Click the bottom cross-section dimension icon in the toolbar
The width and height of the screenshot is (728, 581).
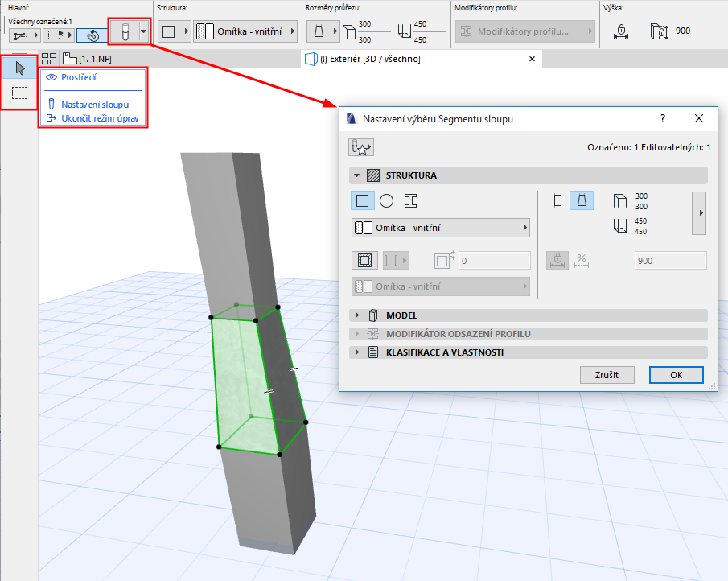(x=405, y=31)
